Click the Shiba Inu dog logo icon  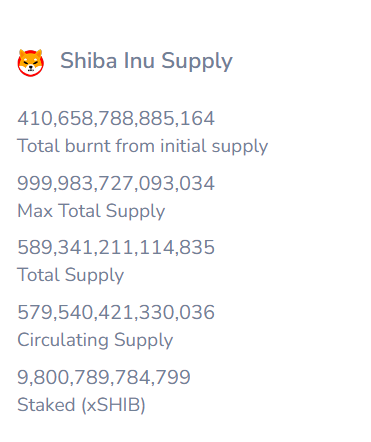(x=31, y=63)
